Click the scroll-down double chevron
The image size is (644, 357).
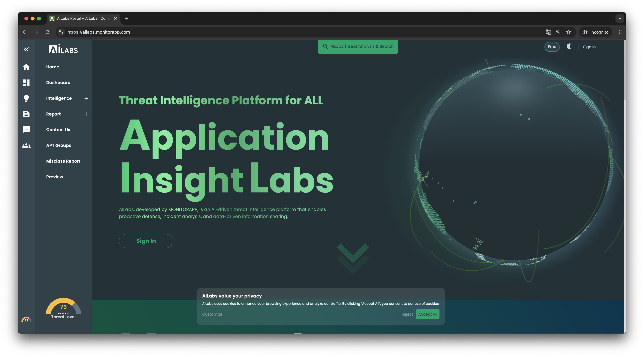point(353,259)
